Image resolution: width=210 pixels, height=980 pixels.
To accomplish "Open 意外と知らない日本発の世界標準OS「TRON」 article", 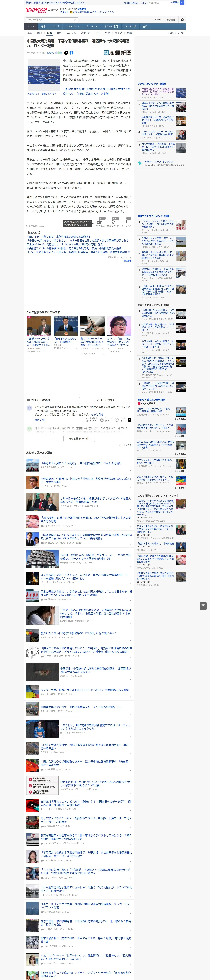I will (79, 633).
